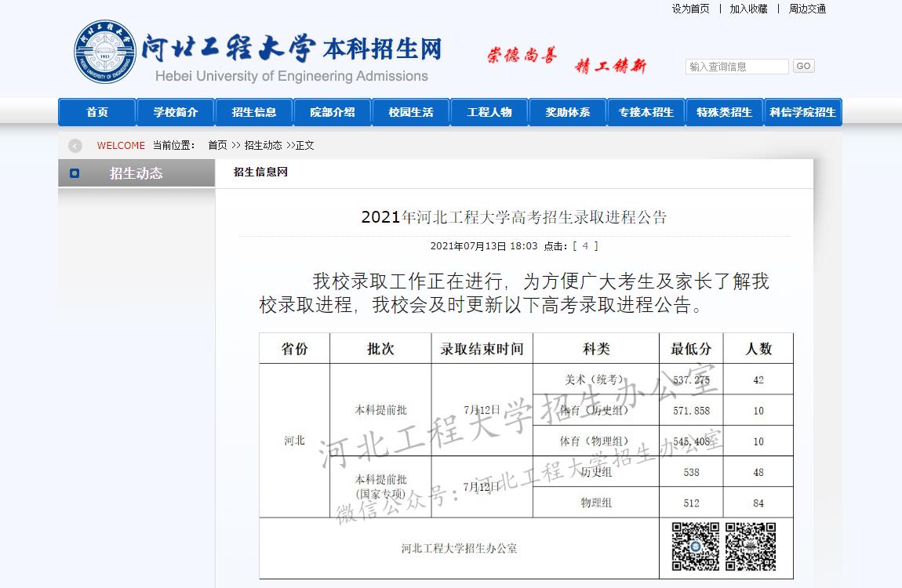Screen dimensions: 902x588
Task: Click the 录取结束时间 column header
Action: tap(482, 348)
